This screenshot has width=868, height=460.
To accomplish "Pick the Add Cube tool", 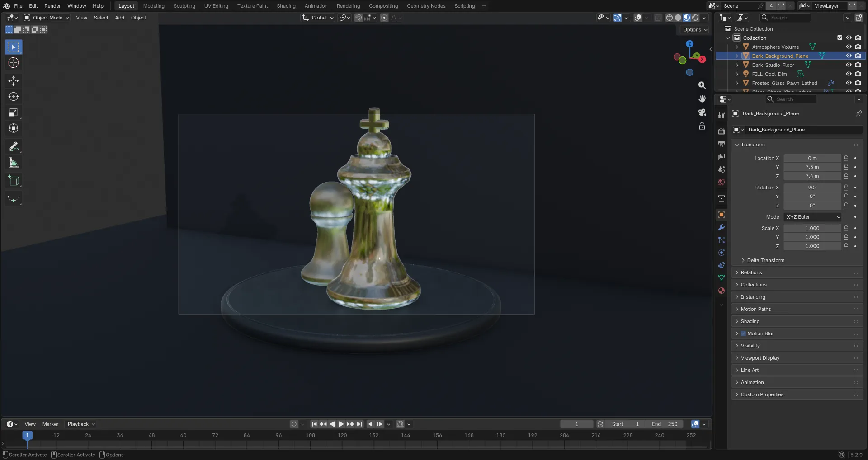I will tap(14, 181).
